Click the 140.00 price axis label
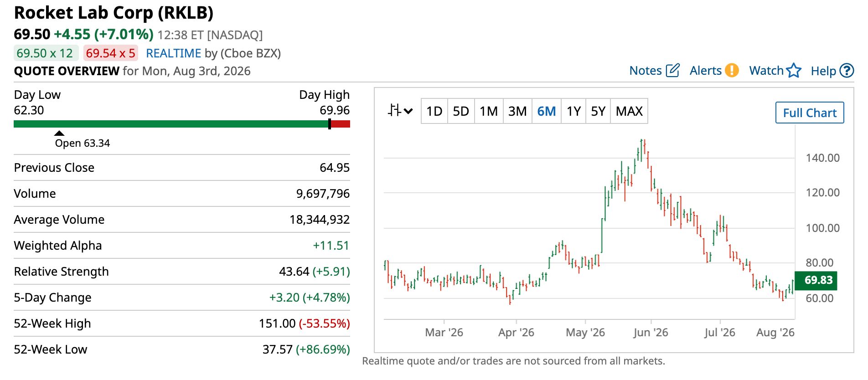868x380 pixels. tap(822, 158)
